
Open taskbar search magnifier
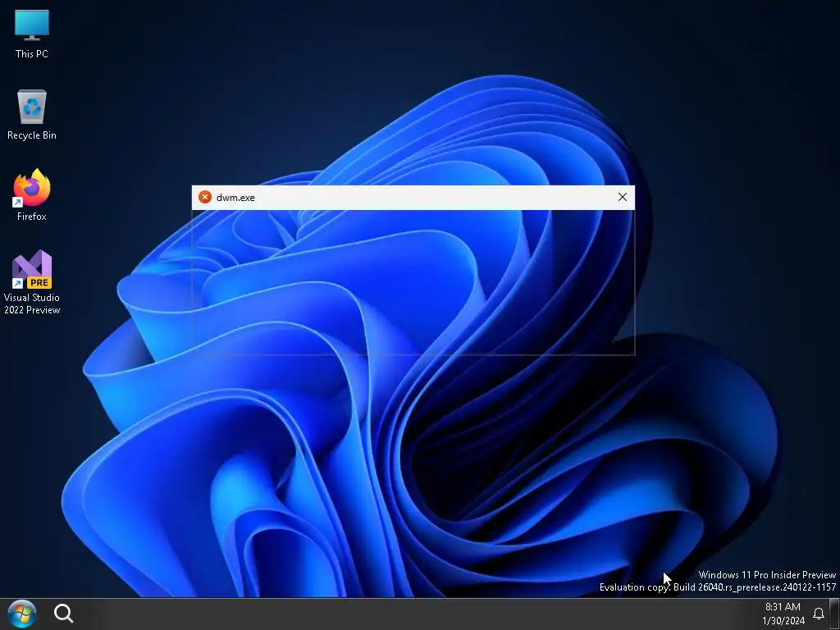tap(63, 614)
